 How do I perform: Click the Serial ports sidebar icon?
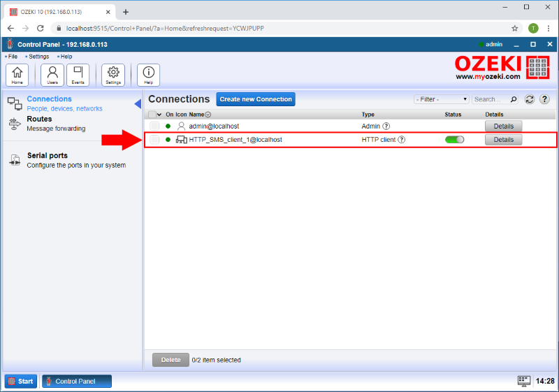pos(15,160)
